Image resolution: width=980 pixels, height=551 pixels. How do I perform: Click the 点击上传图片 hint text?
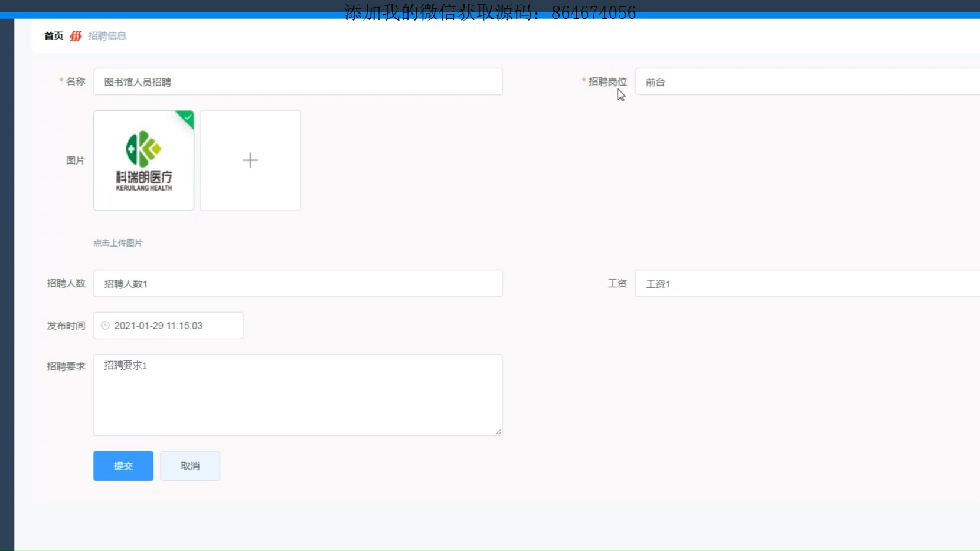[x=118, y=242]
